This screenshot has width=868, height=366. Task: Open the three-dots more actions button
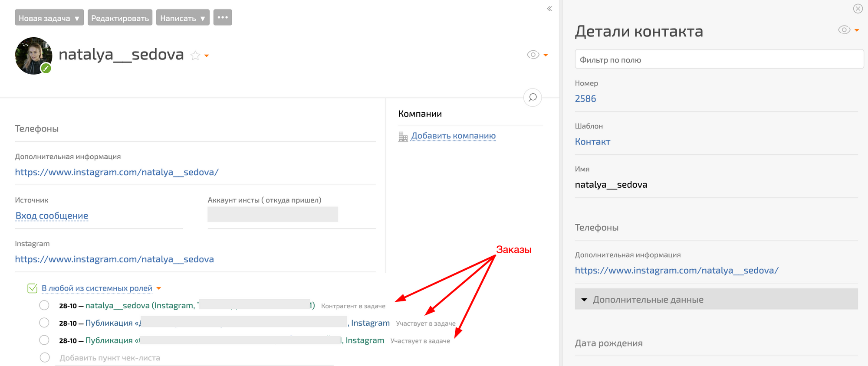tap(223, 18)
